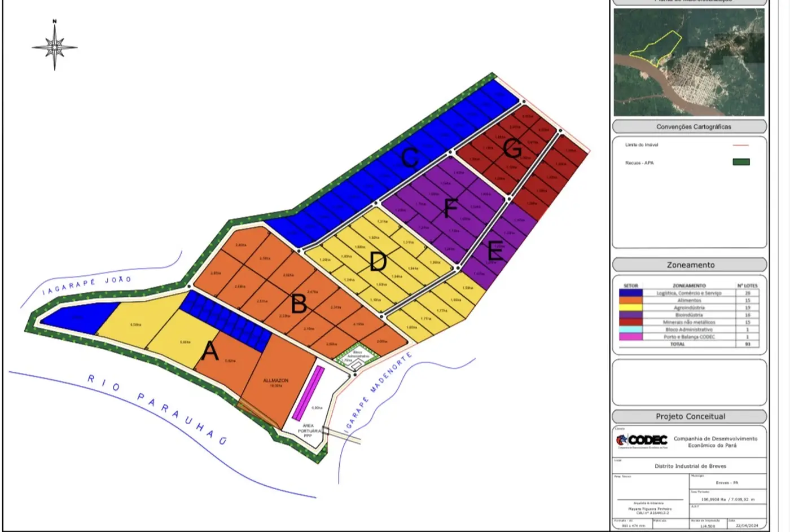Click the sector letter C label
Viewport: 790px width, 532px height.
click(410, 157)
